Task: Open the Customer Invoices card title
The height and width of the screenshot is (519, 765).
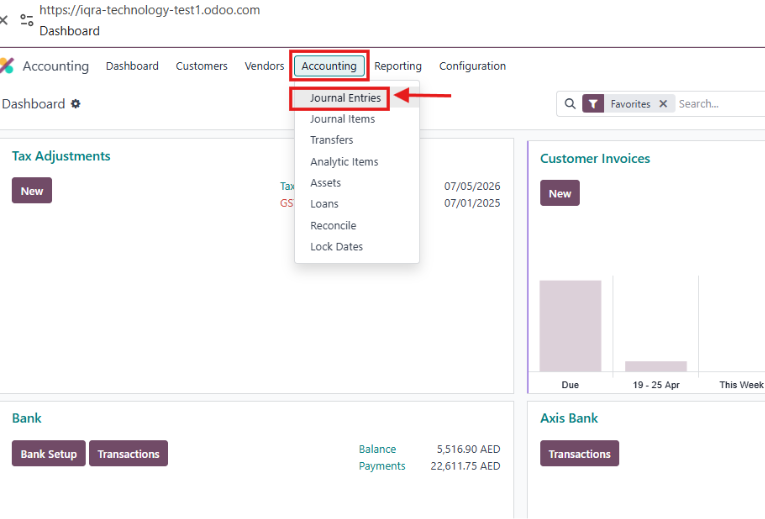Action: point(595,159)
